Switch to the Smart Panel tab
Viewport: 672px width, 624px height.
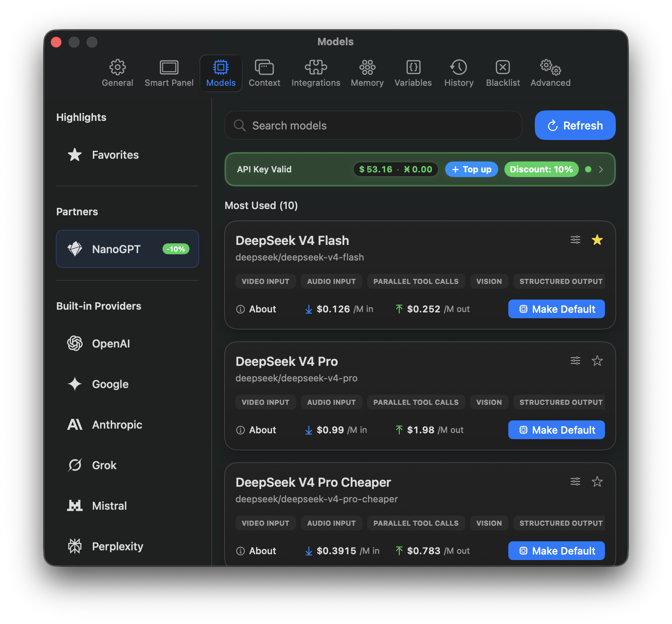169,73
